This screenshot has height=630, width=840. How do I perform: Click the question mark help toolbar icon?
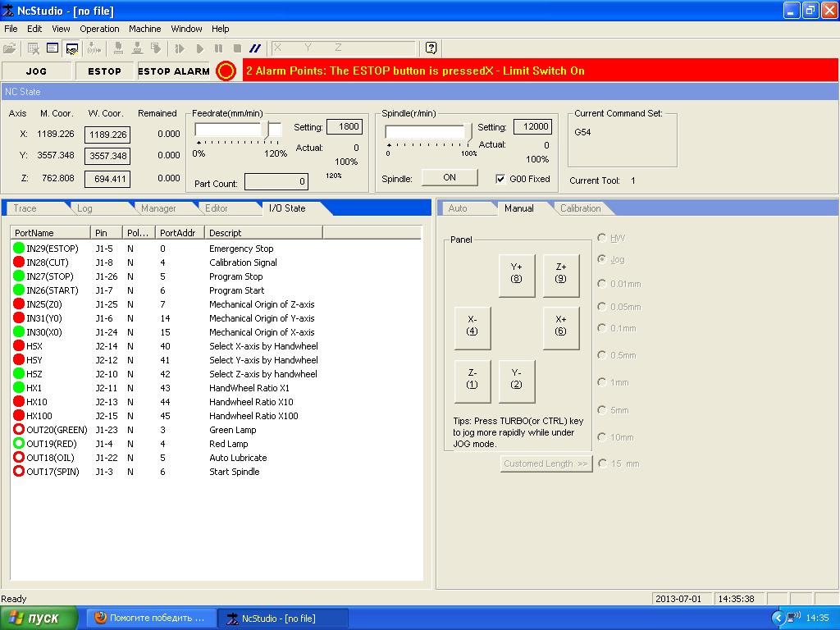coord(431,48)
